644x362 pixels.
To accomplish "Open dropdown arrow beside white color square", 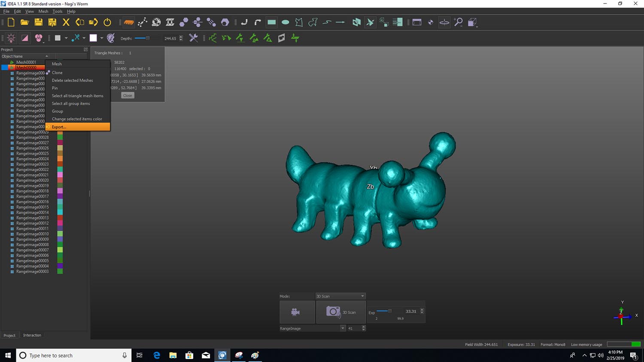I will [x=102, y=38].
